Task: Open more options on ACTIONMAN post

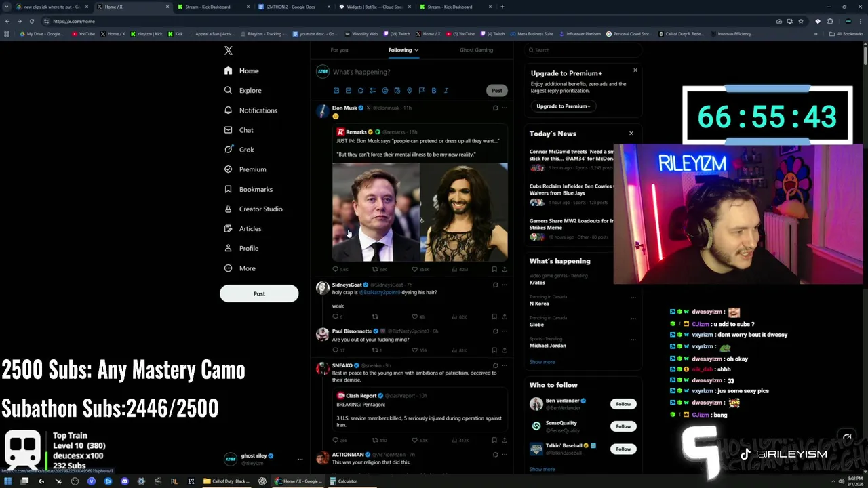Action: click(505, 455)
